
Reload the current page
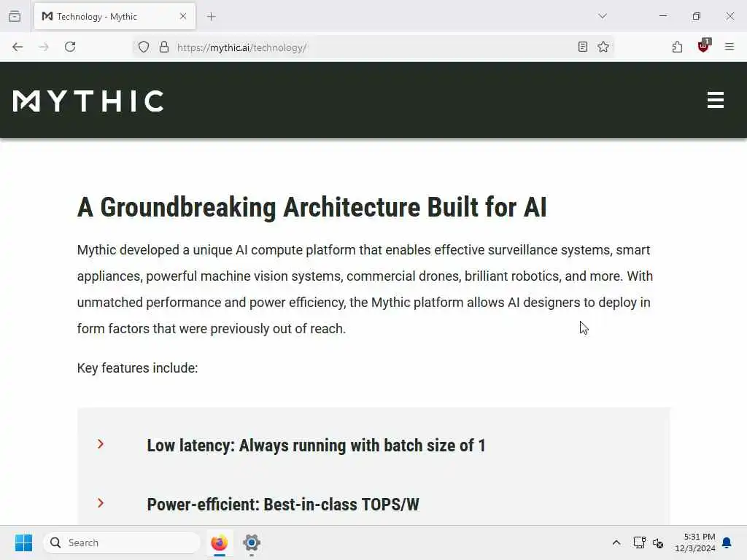70,47
